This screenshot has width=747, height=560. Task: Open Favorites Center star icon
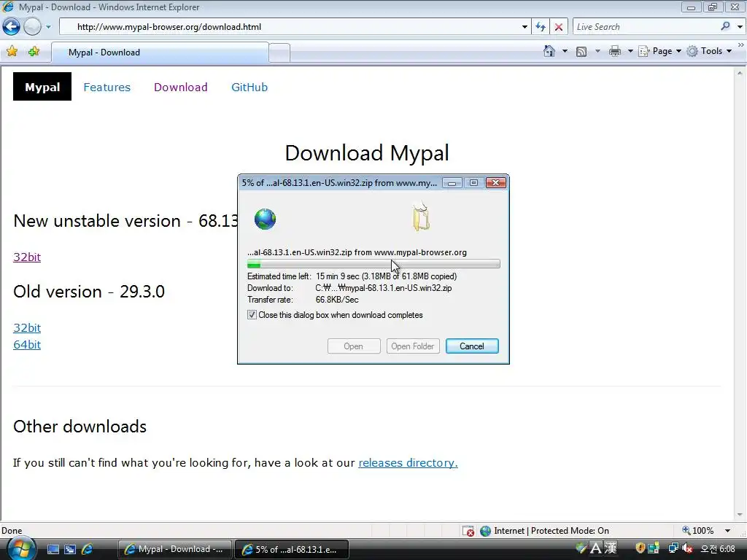click(x=12, y=52)
